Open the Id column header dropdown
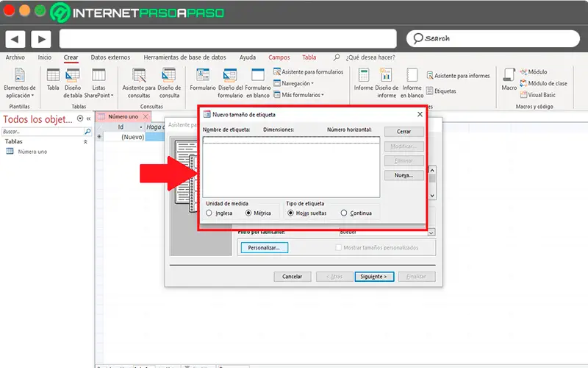588x368 pixels. (141, 127)
